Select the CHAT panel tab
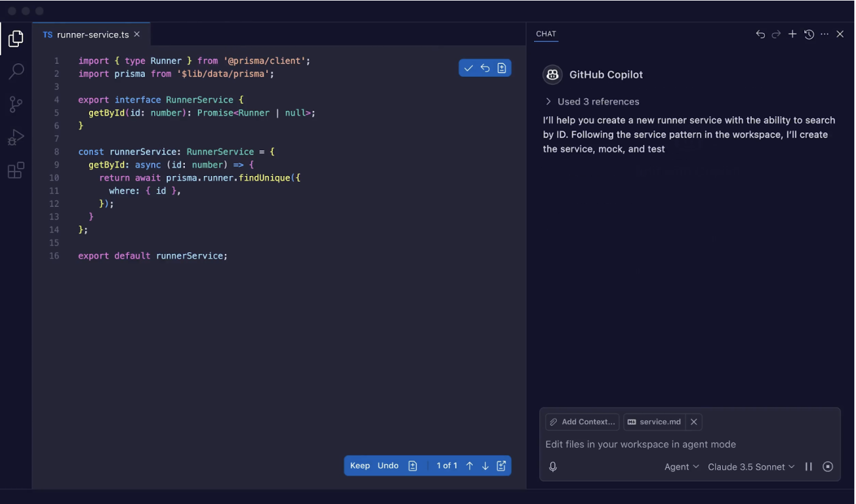The image size is (856, 504). click(546, 34)
